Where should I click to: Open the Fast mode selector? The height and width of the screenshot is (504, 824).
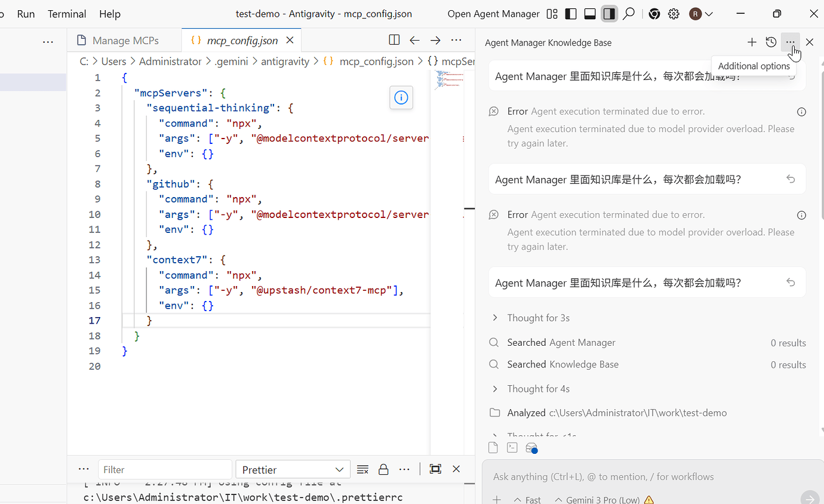pyautogui.click(x=527, y=500)
